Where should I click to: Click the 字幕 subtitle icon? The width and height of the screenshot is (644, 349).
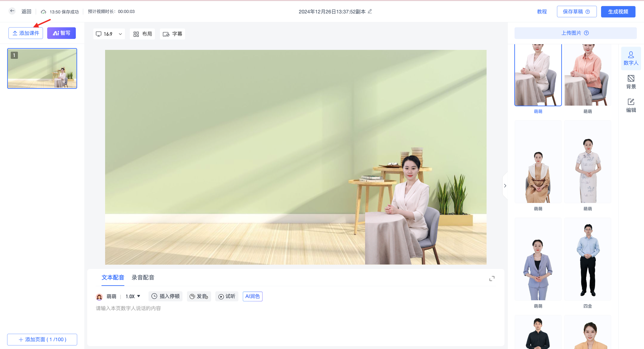pyautogui.click(x=166, y=34)
